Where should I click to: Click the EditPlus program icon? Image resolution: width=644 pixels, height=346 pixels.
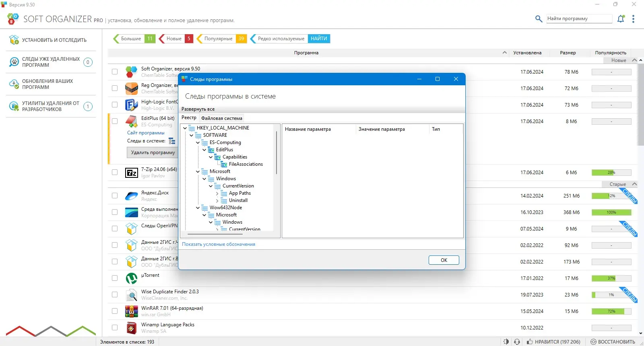click(x=132, y=121)
